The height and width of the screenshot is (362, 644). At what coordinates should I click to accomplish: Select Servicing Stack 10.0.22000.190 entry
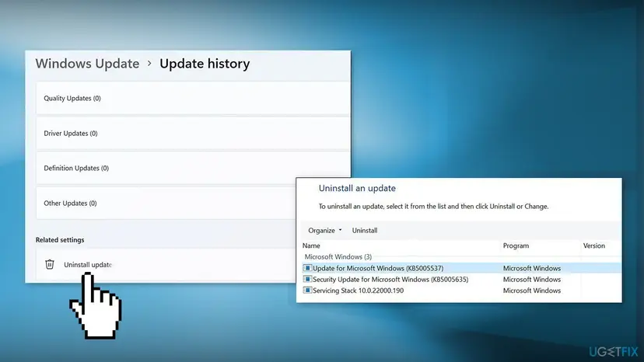(358, 291)
